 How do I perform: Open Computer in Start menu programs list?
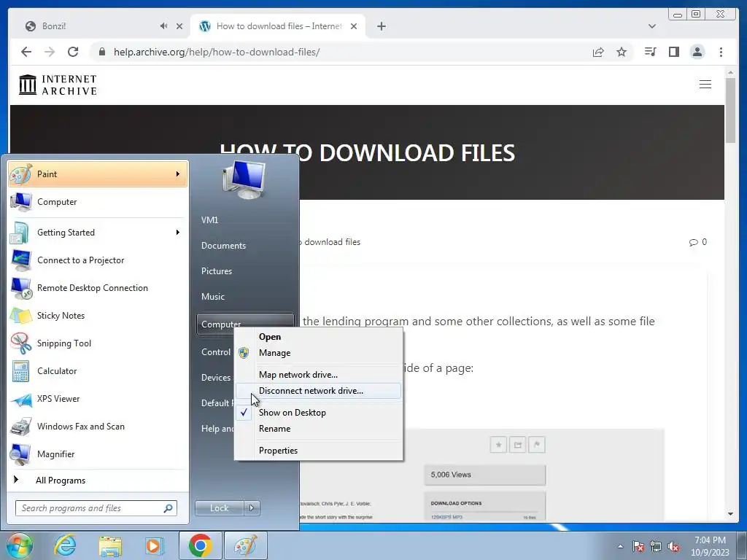[98, 202]
